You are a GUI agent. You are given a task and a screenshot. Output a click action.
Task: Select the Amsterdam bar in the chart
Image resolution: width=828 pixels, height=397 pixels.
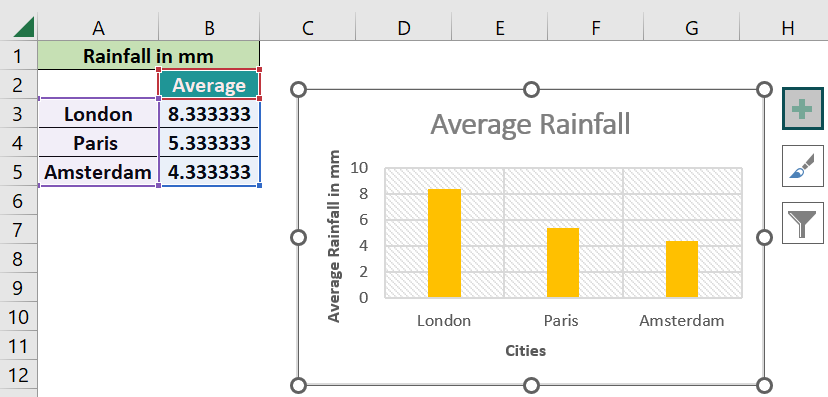[x=682, y=269]
